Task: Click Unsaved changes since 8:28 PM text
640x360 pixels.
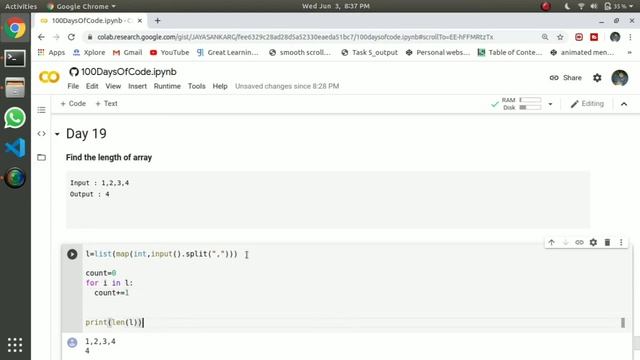Action: click(287, 86)
